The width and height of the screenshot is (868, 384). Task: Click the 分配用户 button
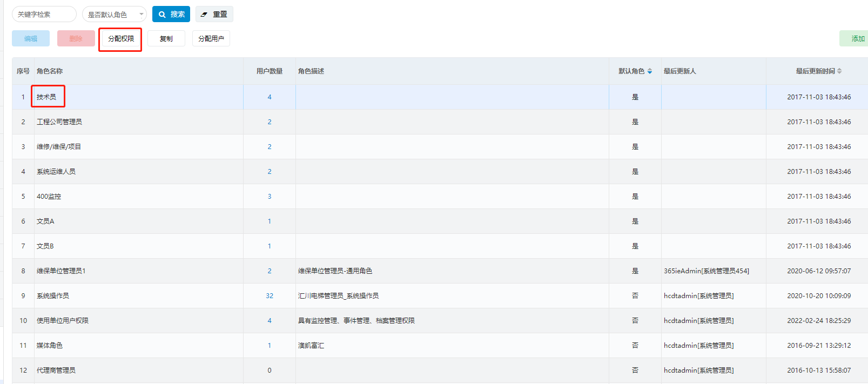(211, 38)
